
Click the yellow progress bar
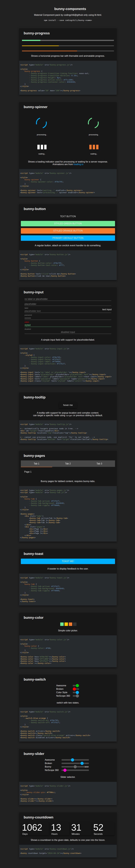68,46
